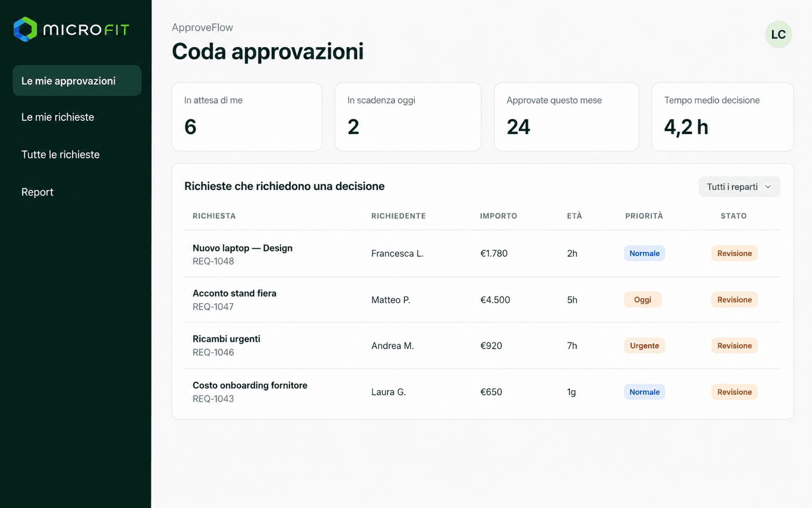
Task: Click the Microfit hexagon logo icon
Action: coord(25,29)
